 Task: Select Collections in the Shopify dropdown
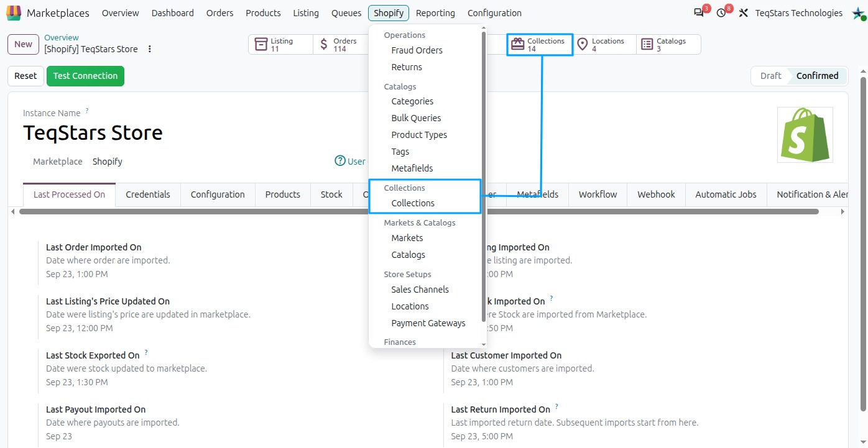(413, 203)
